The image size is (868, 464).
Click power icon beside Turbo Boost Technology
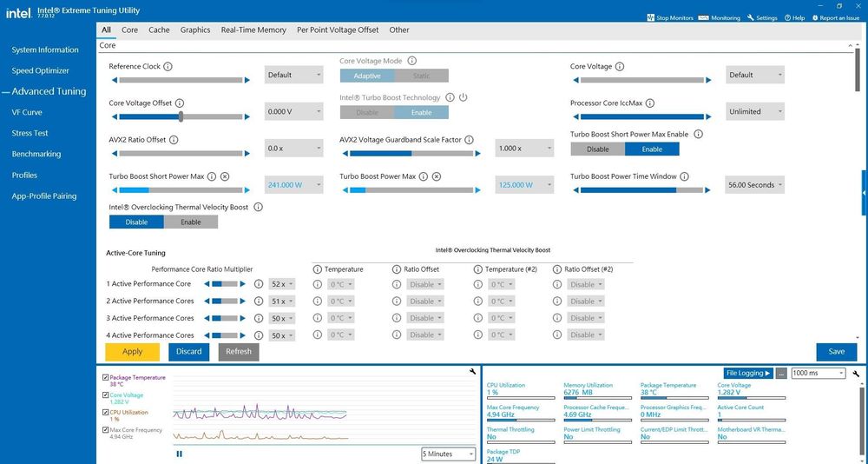[464, 97]
